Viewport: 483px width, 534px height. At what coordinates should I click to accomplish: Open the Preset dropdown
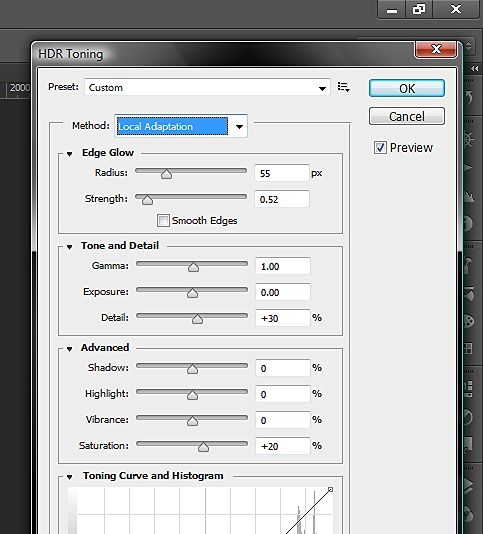pos(207,88)
